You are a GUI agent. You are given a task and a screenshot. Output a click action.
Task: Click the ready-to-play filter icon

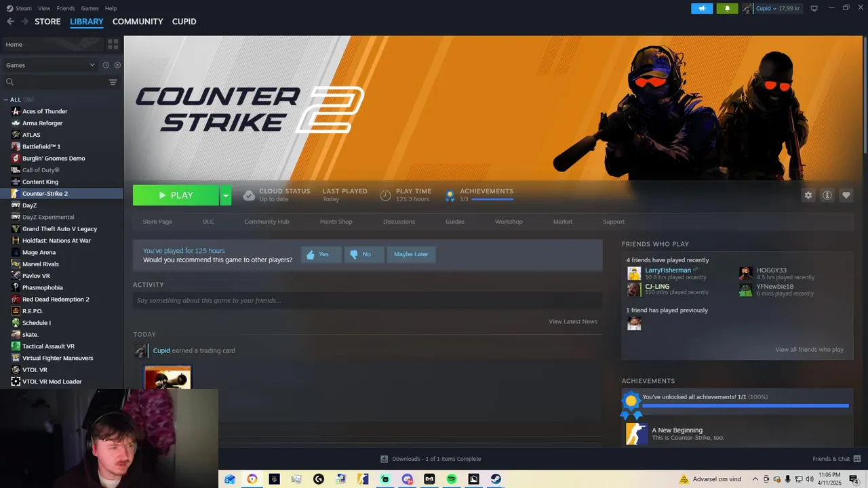117,65
